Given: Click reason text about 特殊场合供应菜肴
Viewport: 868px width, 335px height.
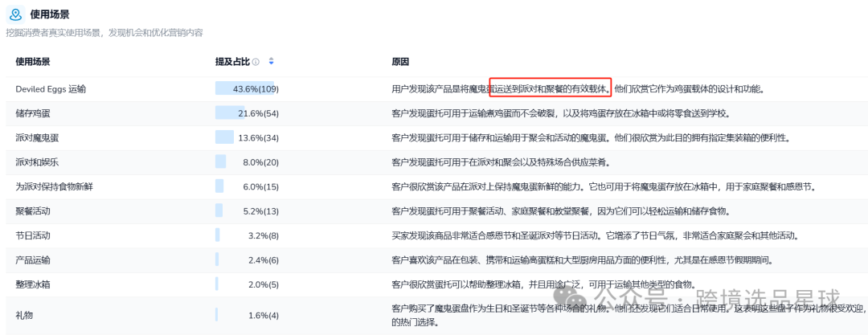Looking at the screenshot, I should coord(502,162).
